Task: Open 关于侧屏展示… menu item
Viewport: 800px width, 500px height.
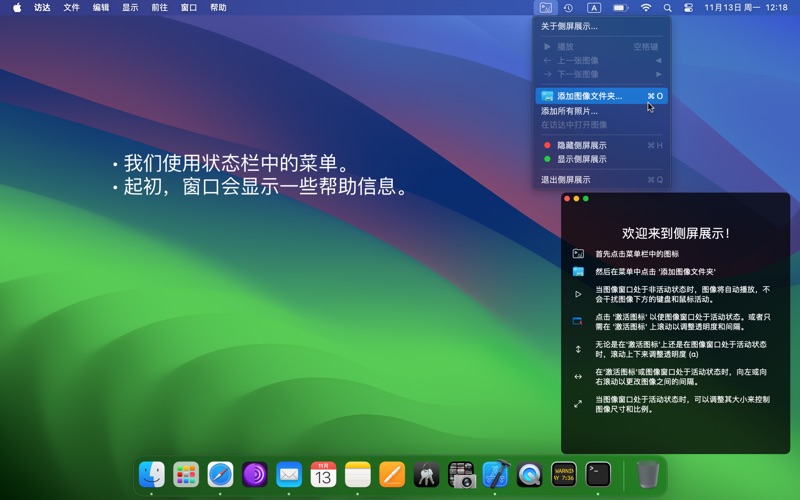Action: tap(569, 26)
